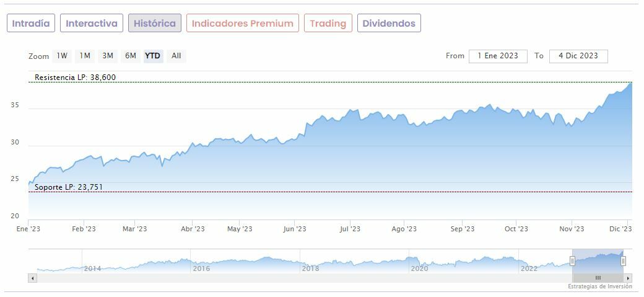Set zoom range to 1M

click(x=85, y=56)
